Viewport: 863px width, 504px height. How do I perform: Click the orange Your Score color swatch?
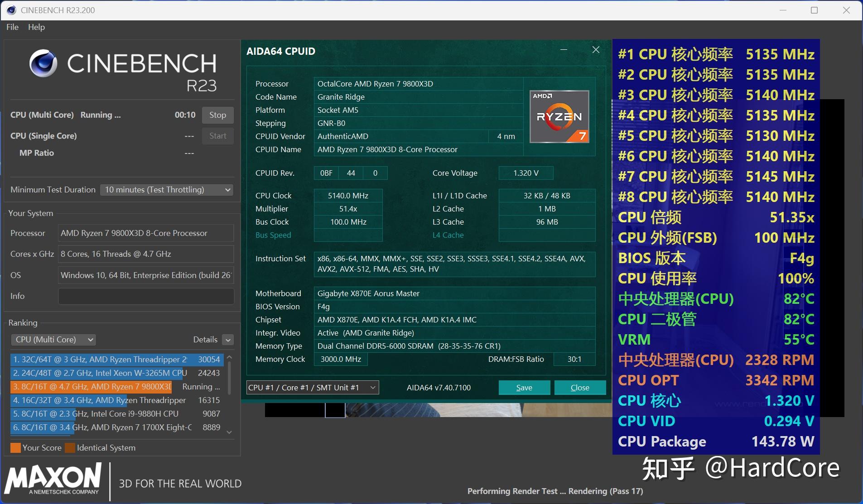tap(15, 447)
